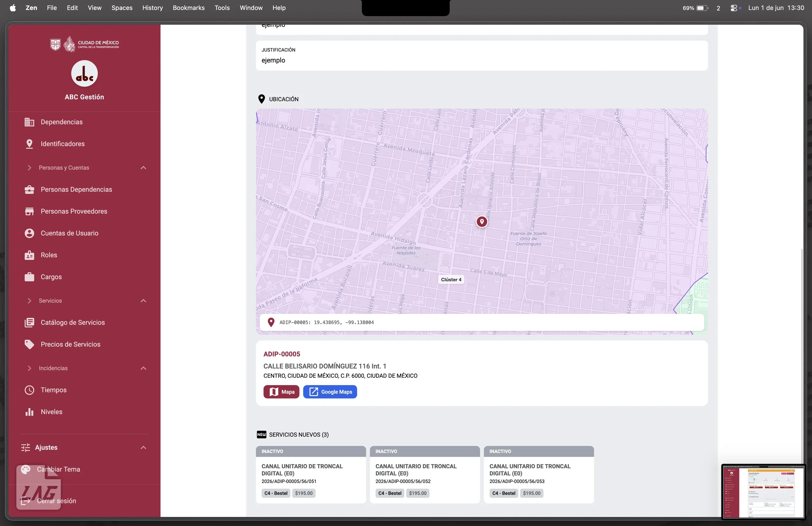Click the Mapa button
The height and width of the screenshot is (526, 812).
pos(281,392)
